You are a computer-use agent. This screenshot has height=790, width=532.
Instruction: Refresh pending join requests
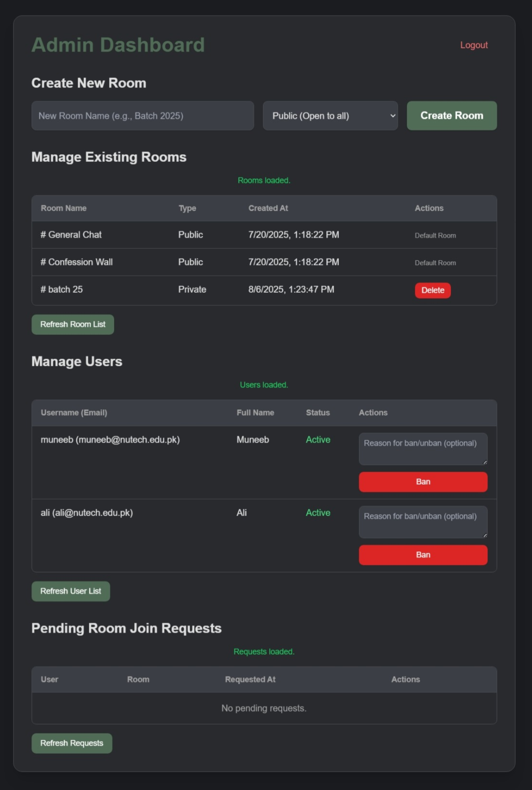click(72, 743)
